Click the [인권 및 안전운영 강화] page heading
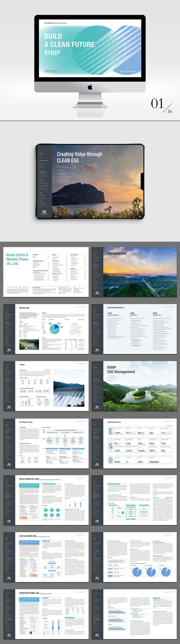The width and height of the screenshot is (180, 644). coord(28,536)
